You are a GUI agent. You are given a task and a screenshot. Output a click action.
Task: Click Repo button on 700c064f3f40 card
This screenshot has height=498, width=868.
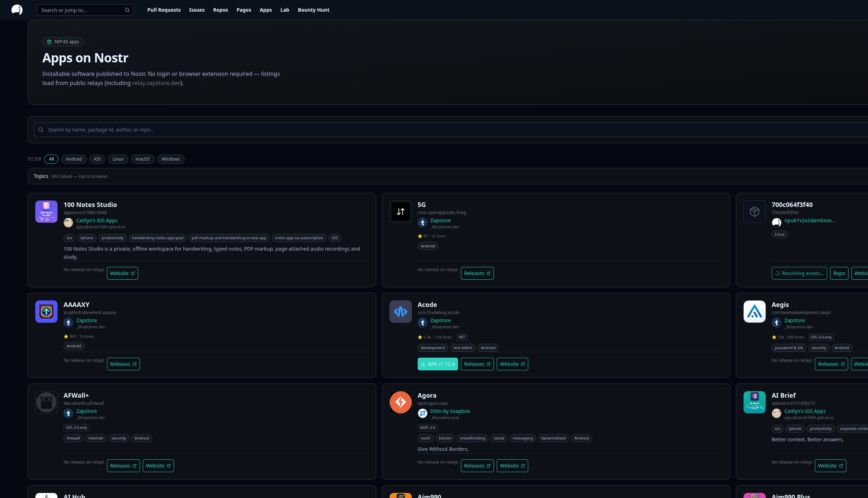839,273
